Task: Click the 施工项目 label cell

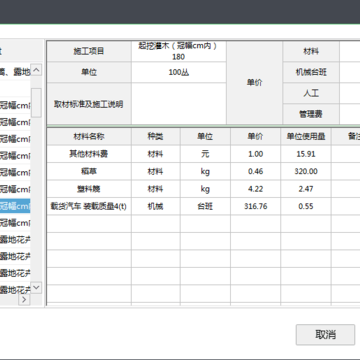Action: [x=89, y=51]
